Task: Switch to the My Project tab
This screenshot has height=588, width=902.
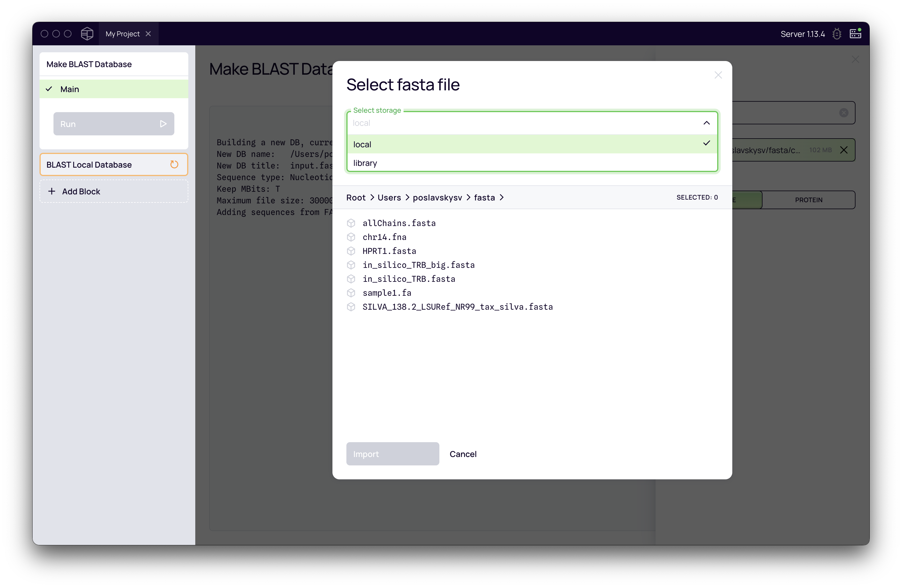Action: click(x=122, y=33)
